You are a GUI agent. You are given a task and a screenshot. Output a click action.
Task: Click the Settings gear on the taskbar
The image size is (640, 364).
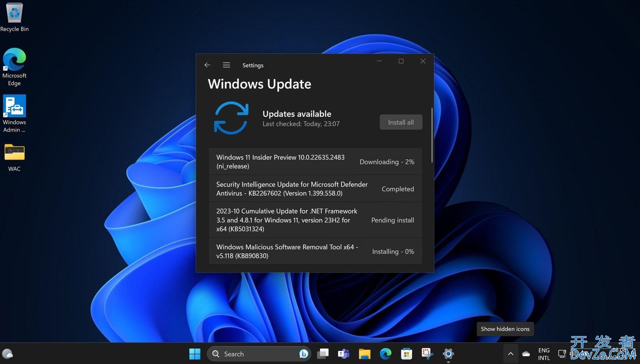pos(448,354)
